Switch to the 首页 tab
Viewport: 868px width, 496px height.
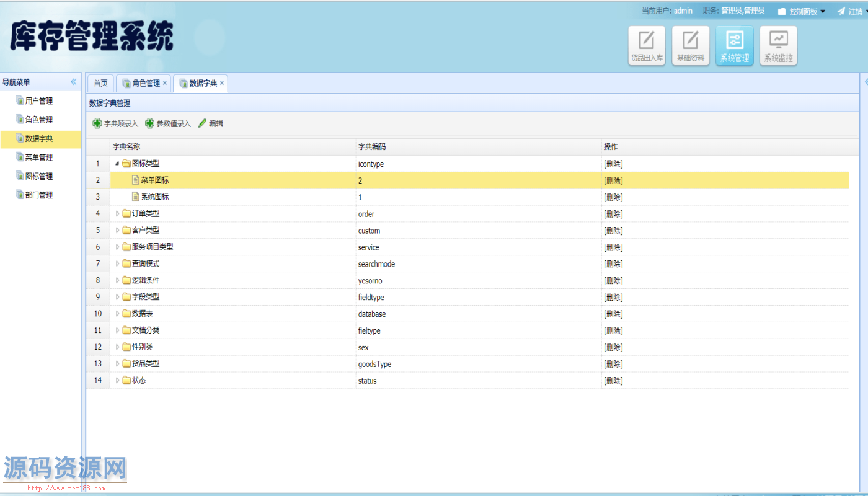point(100,83)
